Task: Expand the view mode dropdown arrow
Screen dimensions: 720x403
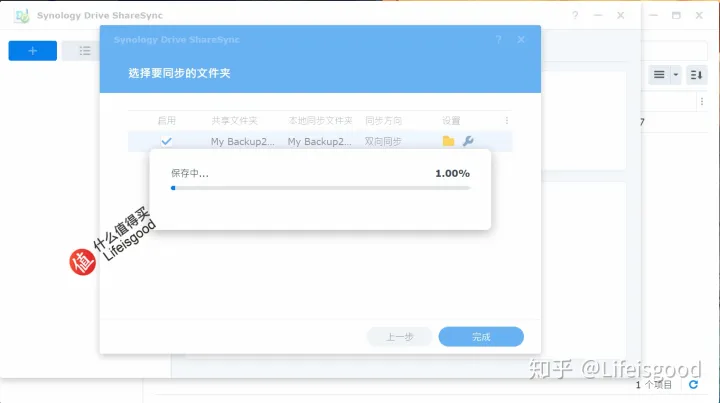Action: click(x=675, y=75)
